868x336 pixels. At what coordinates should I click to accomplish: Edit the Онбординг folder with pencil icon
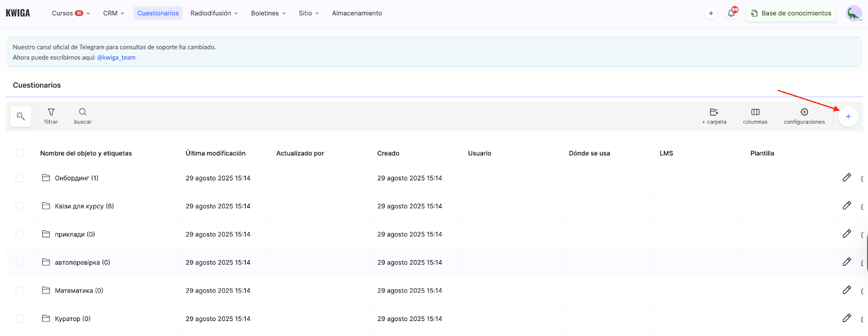point(846,178)
